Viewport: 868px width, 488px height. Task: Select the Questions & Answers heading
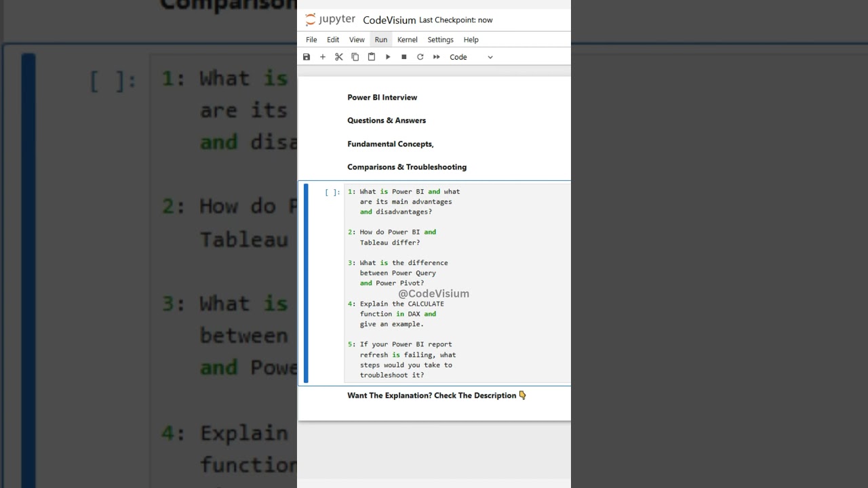(387, 121)
